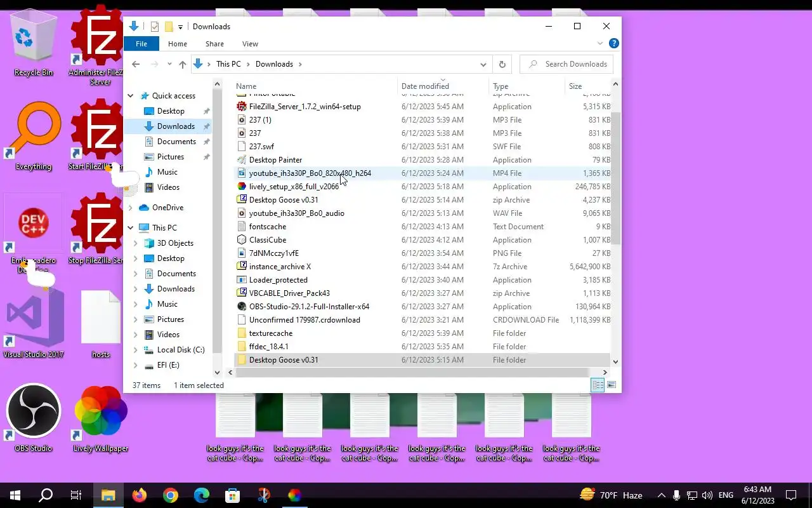Click This PC in the address breadcrumb
812x508 pixels.
pos(228,64)
